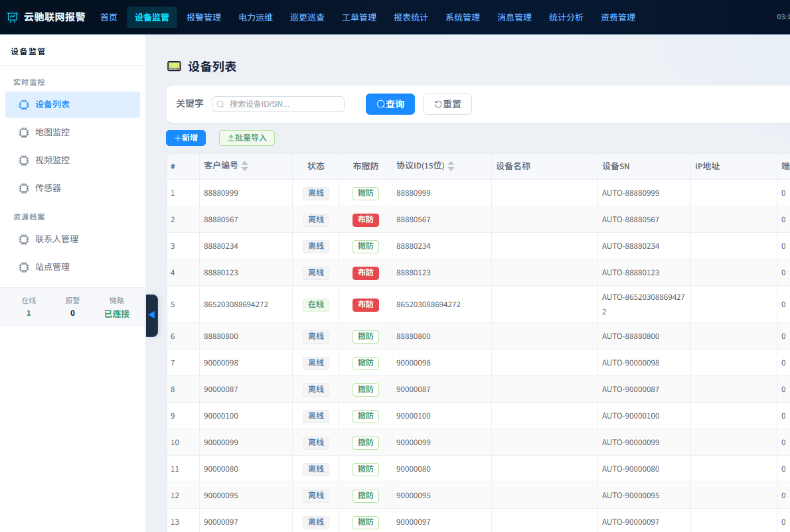
Task: Open the 消息管理 top menu
Action: pos(514,18)
